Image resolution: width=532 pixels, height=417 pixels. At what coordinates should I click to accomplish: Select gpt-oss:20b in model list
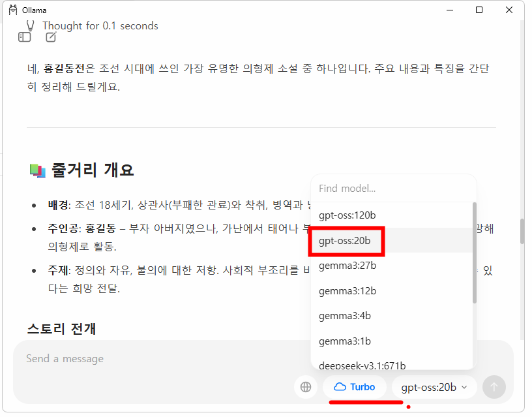pos(392,240)
